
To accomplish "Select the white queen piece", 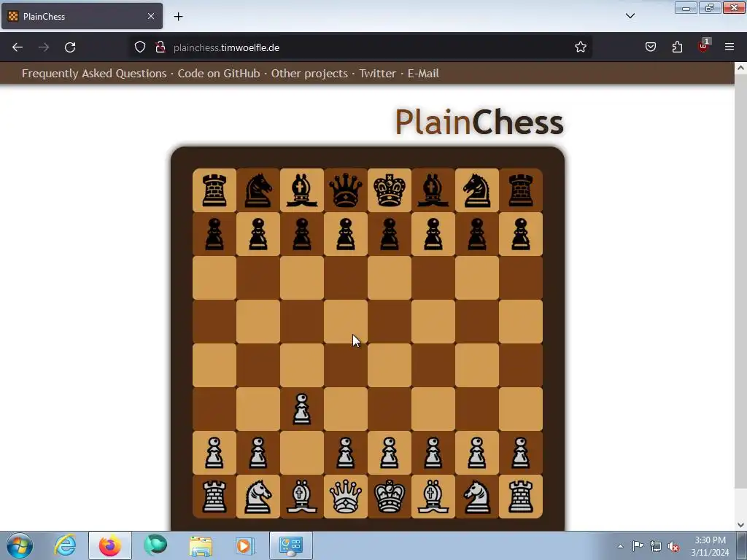I will tap(346, 497).
